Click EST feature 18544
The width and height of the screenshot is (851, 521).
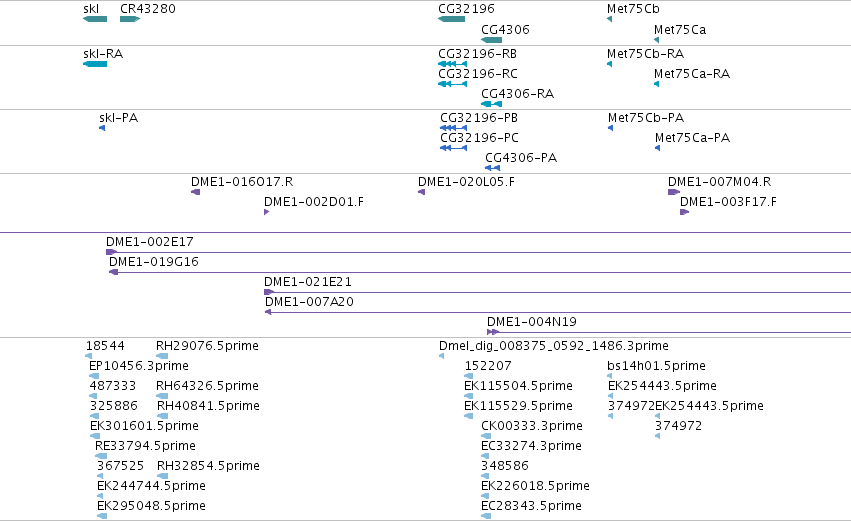(88, 356)
